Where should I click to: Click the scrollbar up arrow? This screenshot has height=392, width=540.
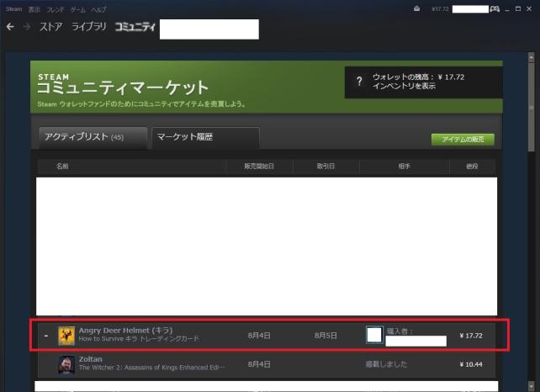click(x=531, y=57)
